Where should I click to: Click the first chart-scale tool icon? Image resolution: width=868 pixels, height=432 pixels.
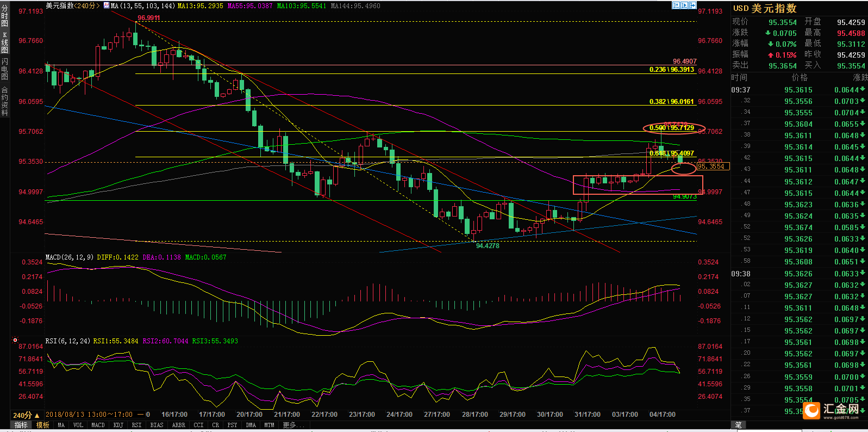[x=676, y=5]
